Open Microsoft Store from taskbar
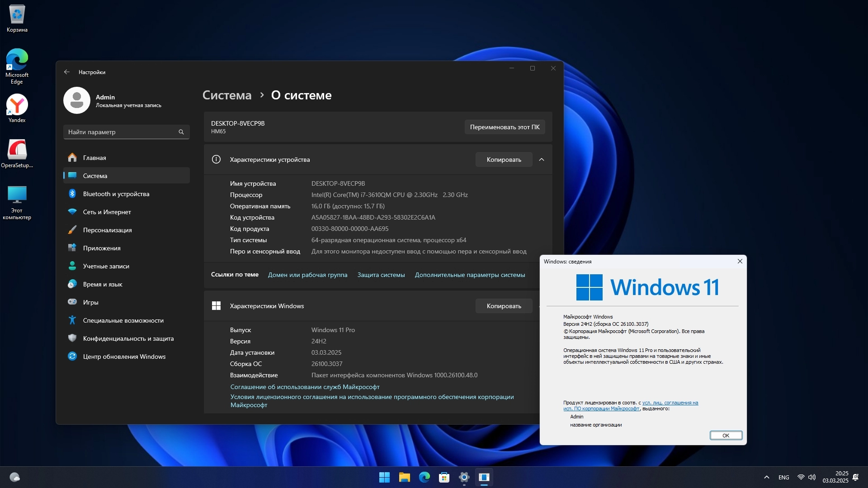 [x=444, y=477]
